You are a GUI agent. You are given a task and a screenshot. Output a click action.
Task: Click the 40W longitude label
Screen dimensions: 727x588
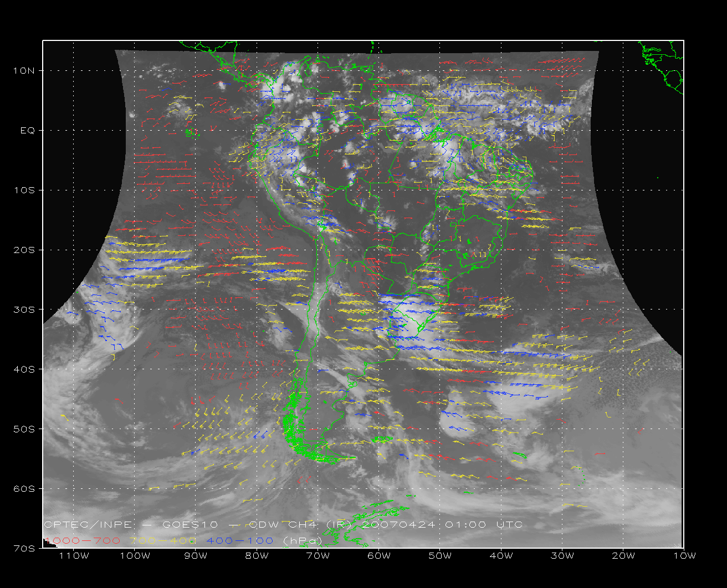point(501,555)
